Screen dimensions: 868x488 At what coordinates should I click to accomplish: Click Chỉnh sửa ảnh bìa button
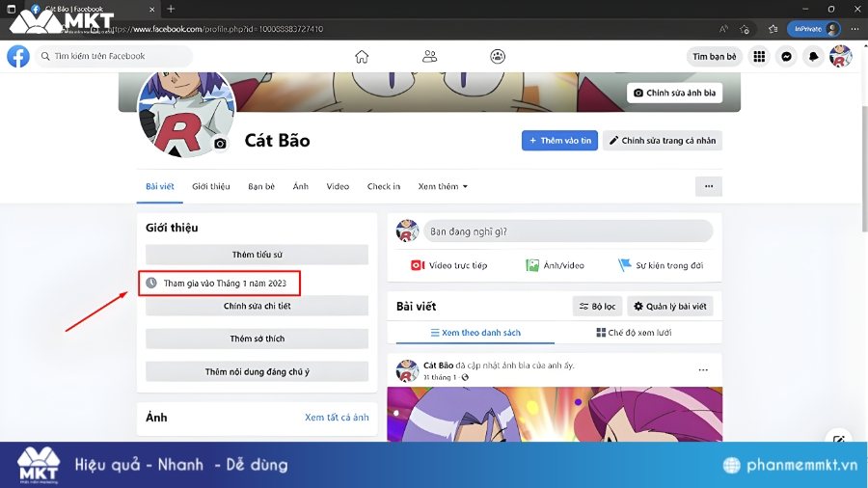pyautogui.click(x=675, y=93)
